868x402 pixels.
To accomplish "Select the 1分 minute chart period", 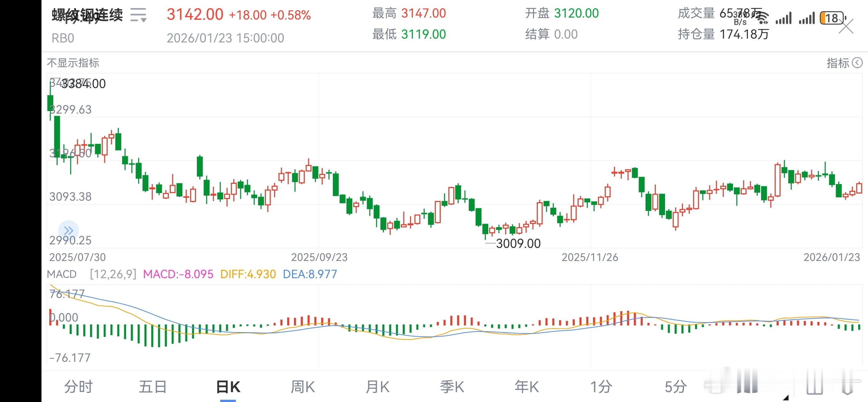I will [x=601, y=386].
